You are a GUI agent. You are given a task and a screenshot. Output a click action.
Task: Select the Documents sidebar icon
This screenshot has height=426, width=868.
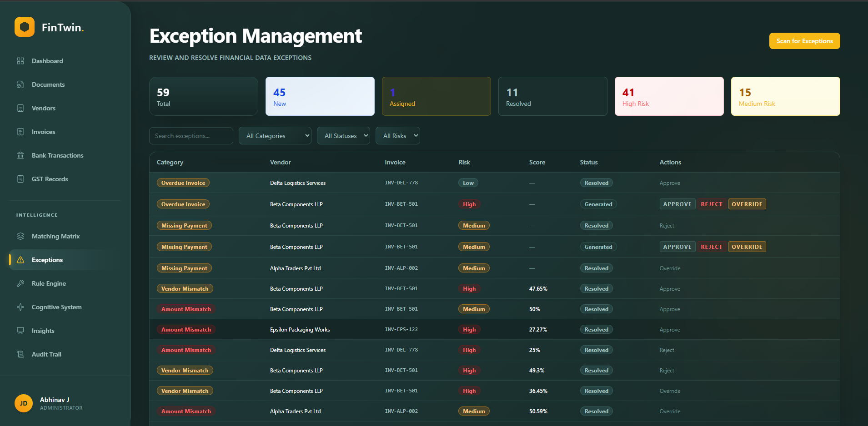[x=48, y=84]
